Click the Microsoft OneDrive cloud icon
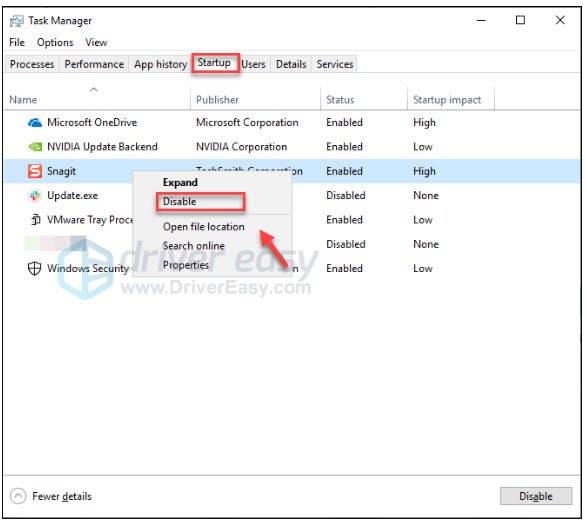This screenshot has height=522, width=586. click(35, 123)
